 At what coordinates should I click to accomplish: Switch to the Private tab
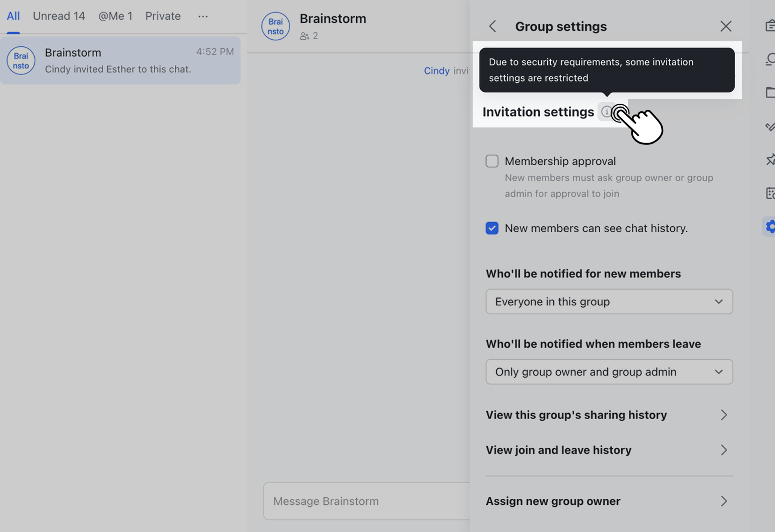click(x=163, y=16)
